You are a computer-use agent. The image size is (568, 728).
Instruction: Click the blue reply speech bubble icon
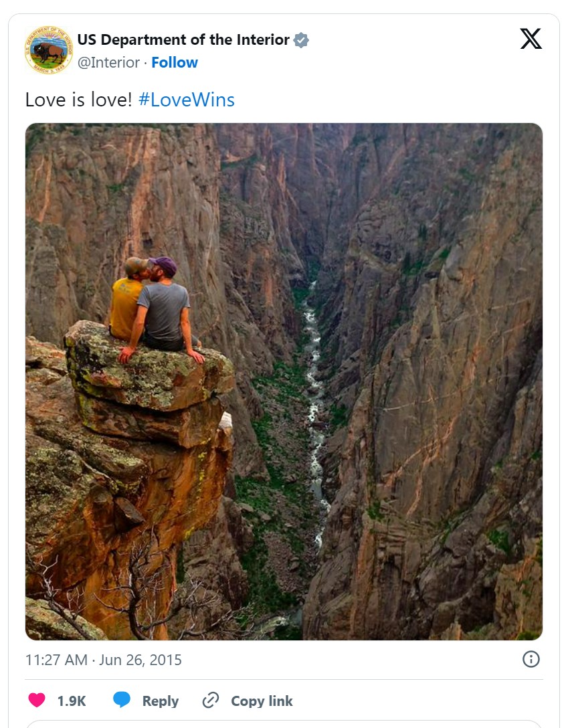122,701
